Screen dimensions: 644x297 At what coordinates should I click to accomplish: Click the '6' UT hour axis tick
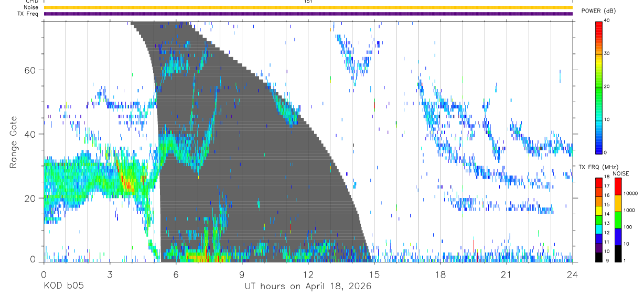point(176,274)
